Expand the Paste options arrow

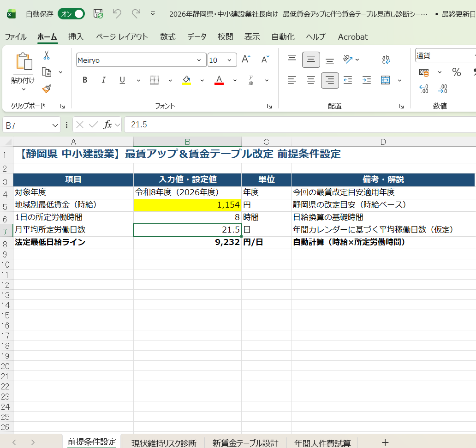[x=24, y=90]
